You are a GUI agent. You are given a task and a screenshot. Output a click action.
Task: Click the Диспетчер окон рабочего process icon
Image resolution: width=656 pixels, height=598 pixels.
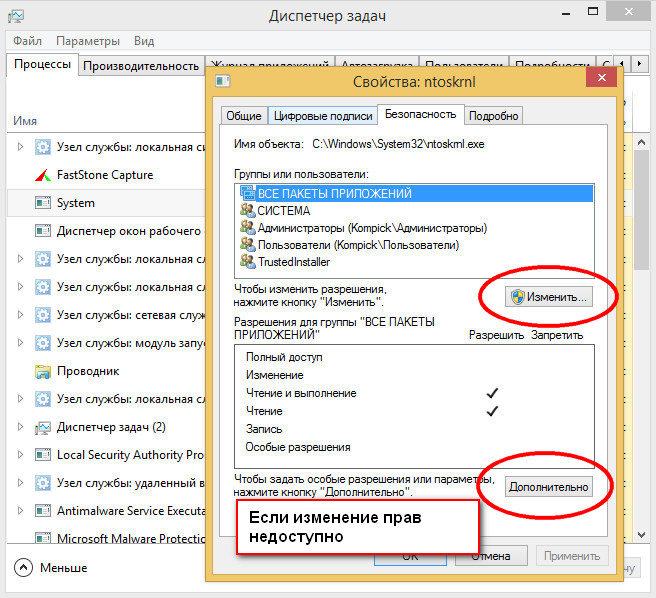(x=43, y=231)
